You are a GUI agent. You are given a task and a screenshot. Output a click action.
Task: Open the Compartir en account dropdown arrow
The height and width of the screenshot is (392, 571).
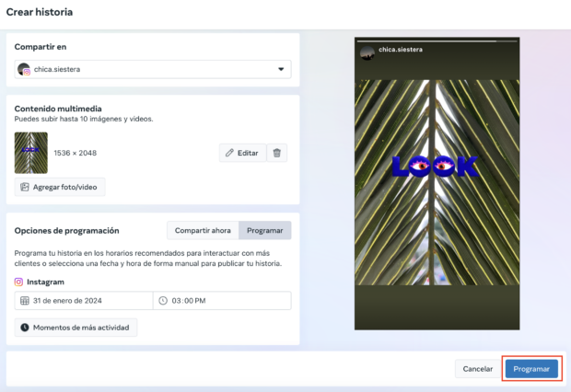tap(281, 69)
